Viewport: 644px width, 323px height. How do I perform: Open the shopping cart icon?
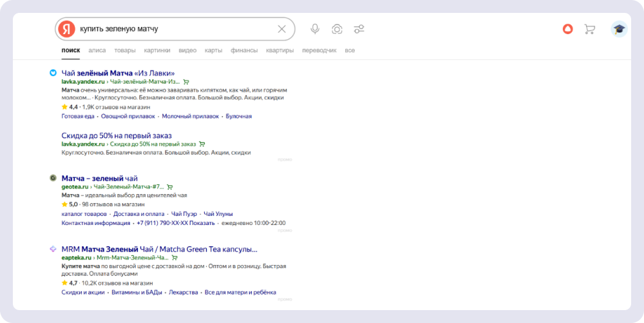tap(589, 29)
